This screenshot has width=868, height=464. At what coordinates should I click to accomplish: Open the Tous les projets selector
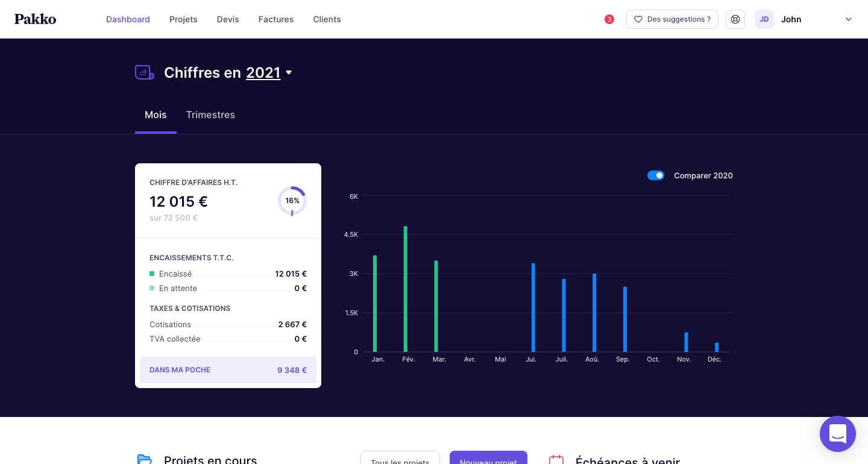(x=400, y=461)
